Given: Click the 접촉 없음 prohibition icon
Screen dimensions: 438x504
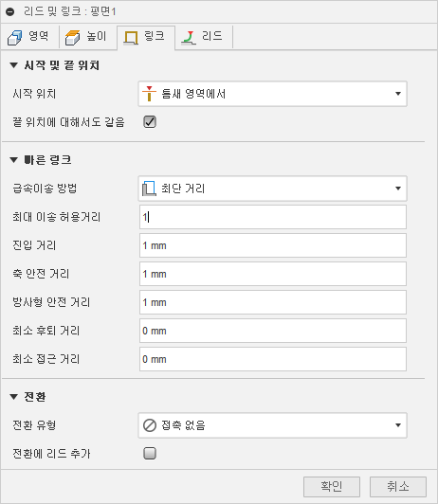Looking at the screenshot, I should (x=150, y=425).
